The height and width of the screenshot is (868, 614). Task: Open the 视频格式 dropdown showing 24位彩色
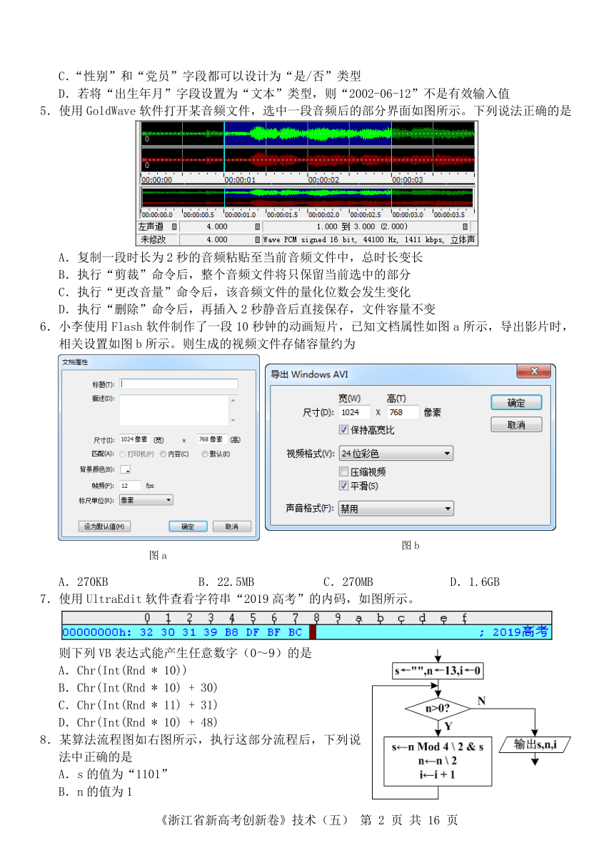[x=396, y=454]
